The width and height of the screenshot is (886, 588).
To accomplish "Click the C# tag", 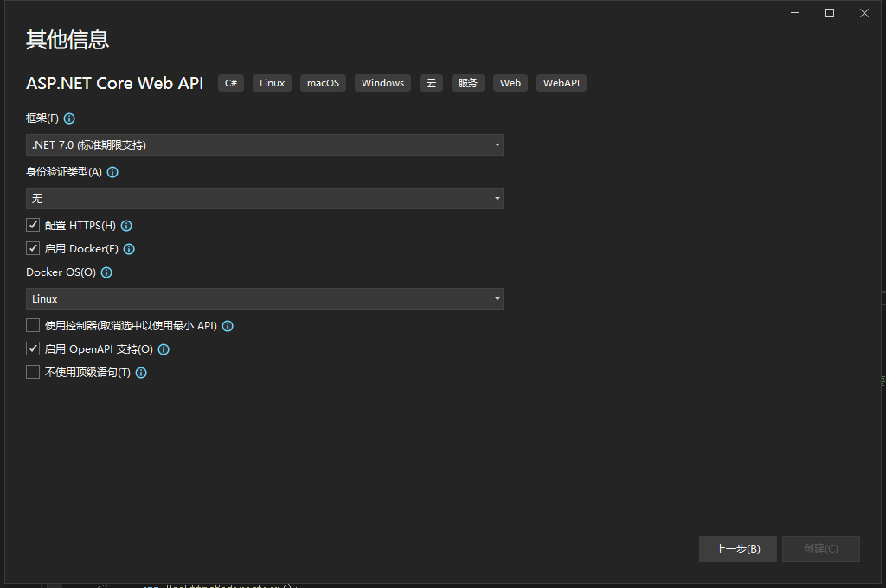I will 231,83.
